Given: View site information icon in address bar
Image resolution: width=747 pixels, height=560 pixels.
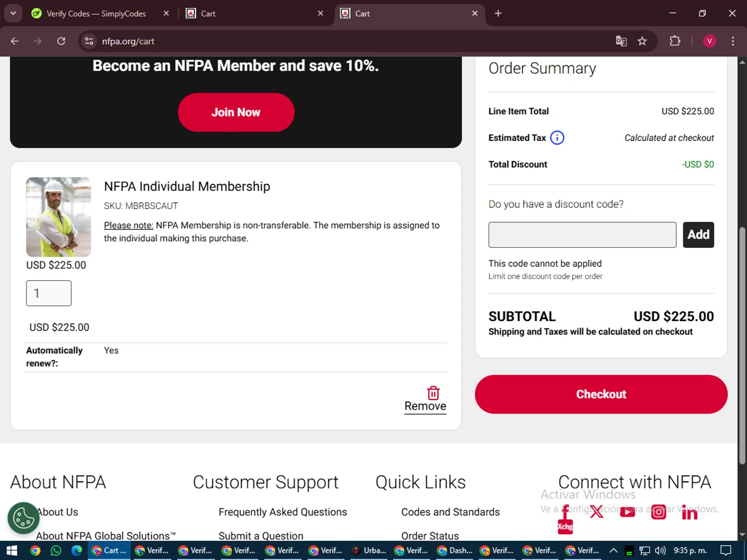Looking at the screenshot, I should click(x=89, y=41).
